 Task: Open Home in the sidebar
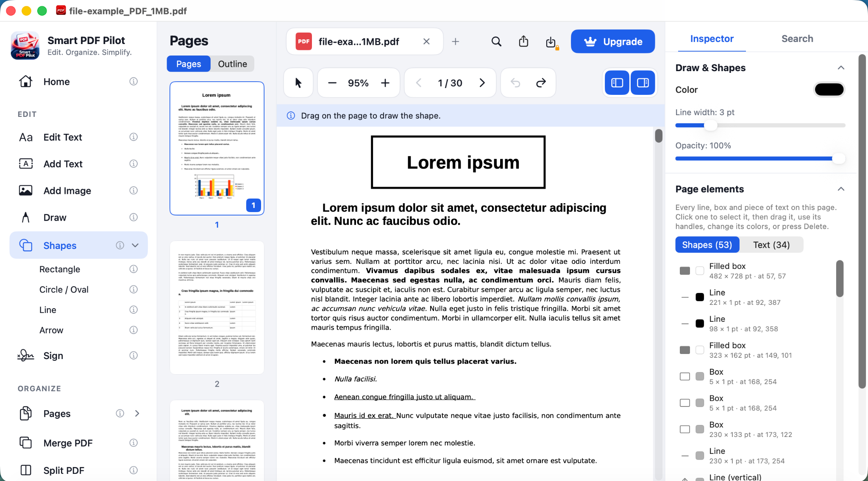tap(78, 82)
